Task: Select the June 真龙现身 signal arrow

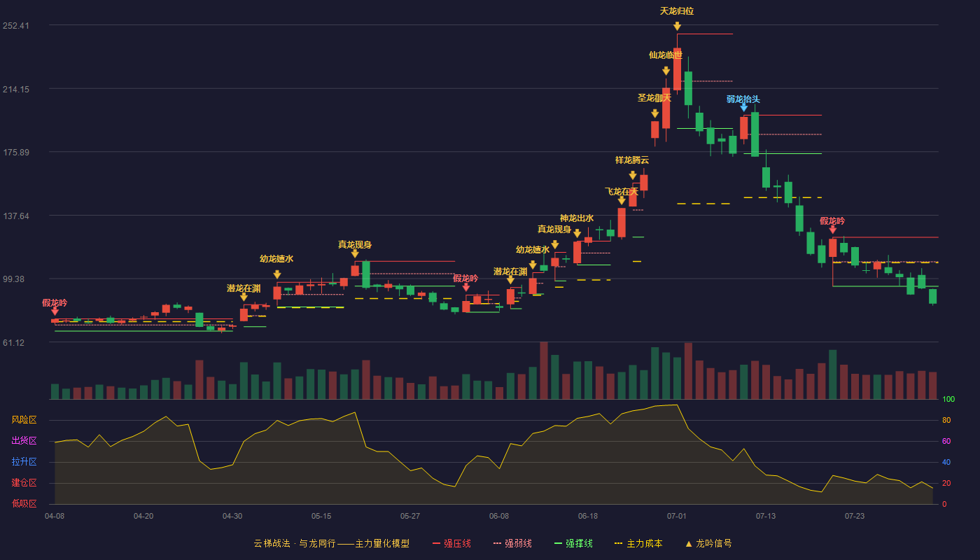Action: (555, 244)
